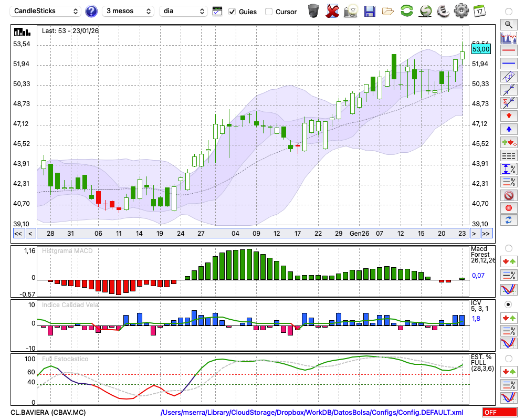Select the radio button beside Macd Forest panel
Image resolution: width=525 pixels, height=420 pixels.
coord(508,248)
